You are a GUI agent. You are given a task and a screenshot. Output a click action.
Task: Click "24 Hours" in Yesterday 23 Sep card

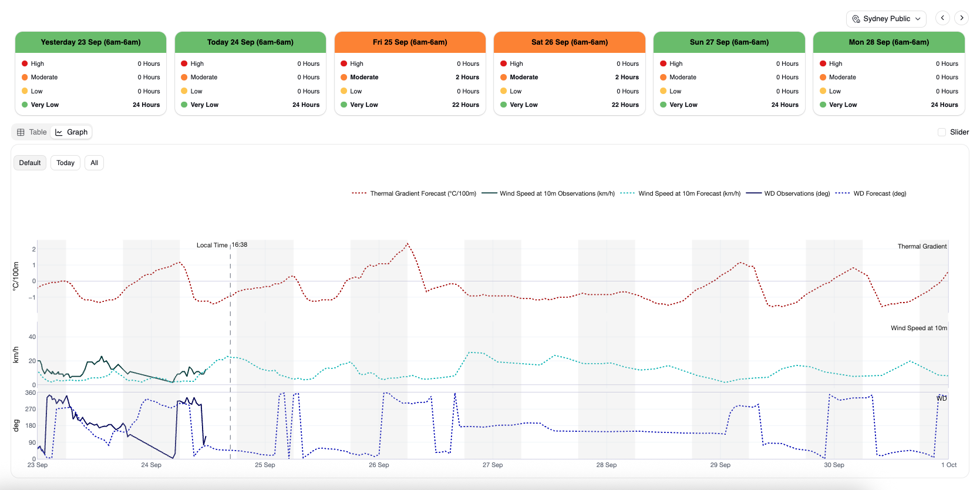tap(146, 105)
